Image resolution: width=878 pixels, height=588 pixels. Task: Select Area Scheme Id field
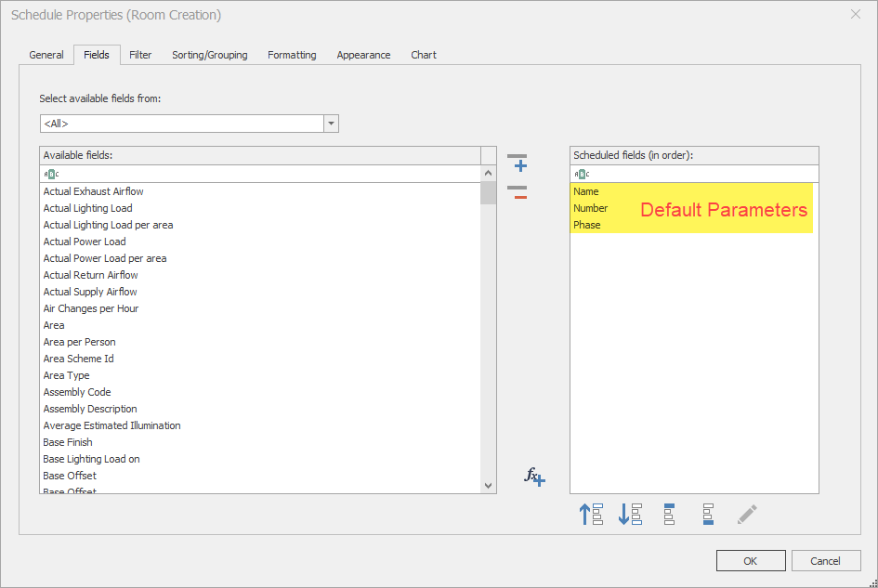[260, 359]
